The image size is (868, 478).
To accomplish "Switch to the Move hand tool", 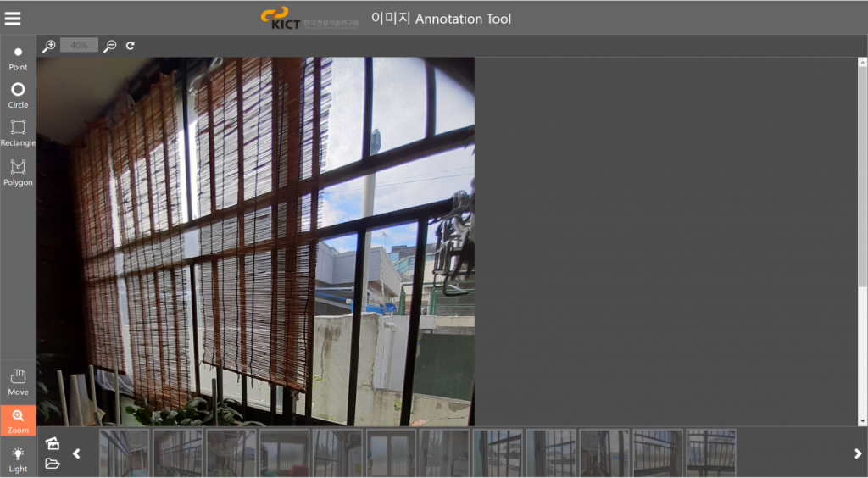I will click(18, 381).
